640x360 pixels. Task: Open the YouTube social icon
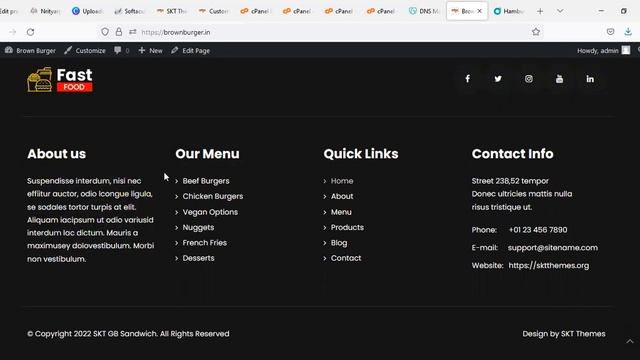point(559,79)
